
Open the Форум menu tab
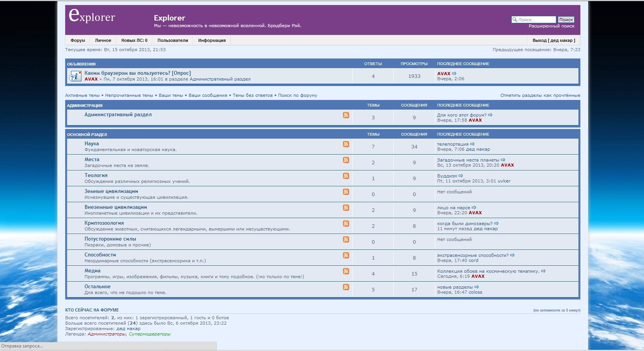click(x=78, y=40)
